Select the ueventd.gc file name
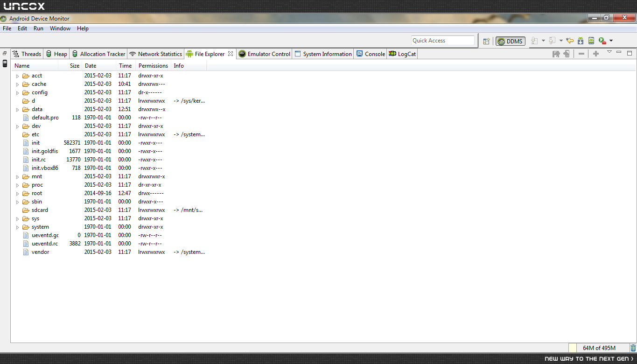Image resolution: width=637 pixels, height=364 pixels. pyautogui.click(x=45, y=235)
